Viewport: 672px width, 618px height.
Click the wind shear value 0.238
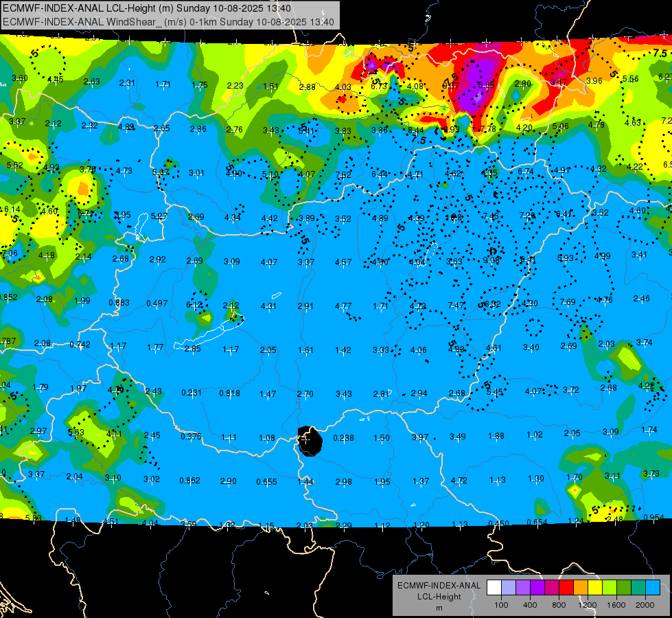click(x=344, y=438)
